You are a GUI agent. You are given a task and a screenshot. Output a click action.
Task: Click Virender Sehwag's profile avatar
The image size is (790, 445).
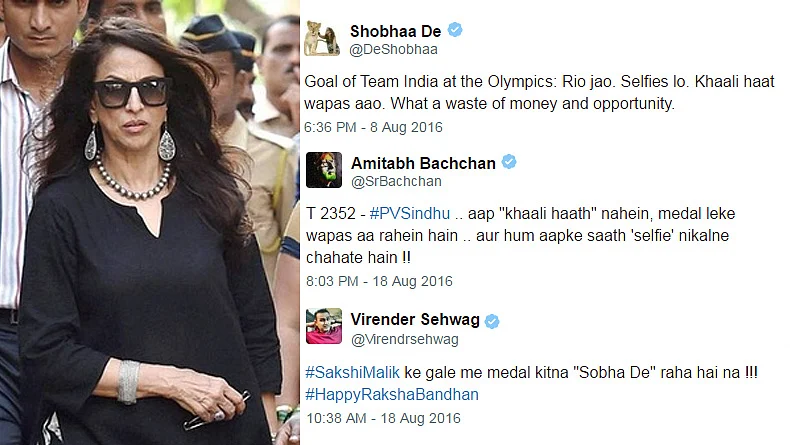[x=324, y=326]
